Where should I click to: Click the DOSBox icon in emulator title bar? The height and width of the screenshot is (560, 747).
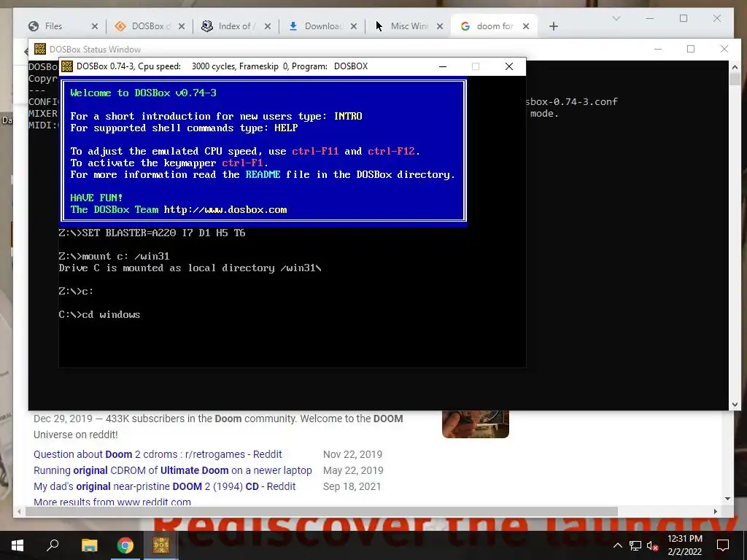pos(67,66)
